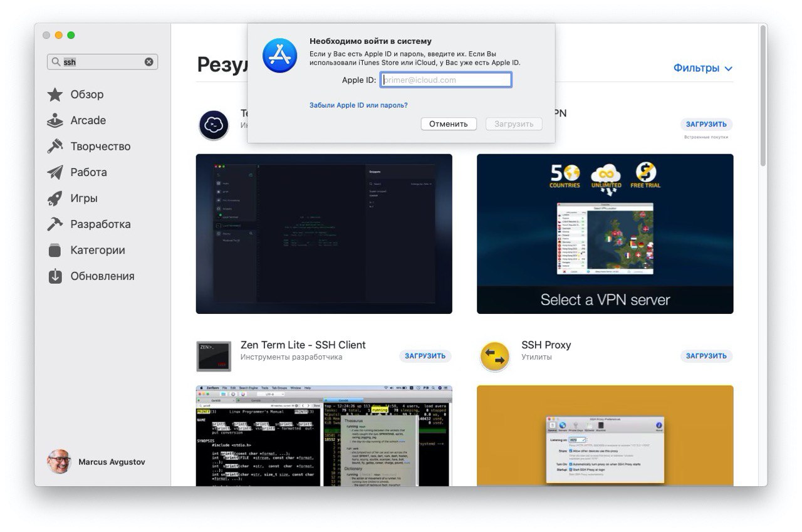Click the Marcus Avgustov account name
Viewport: 802px width, 532px height.
coord(112,462)
